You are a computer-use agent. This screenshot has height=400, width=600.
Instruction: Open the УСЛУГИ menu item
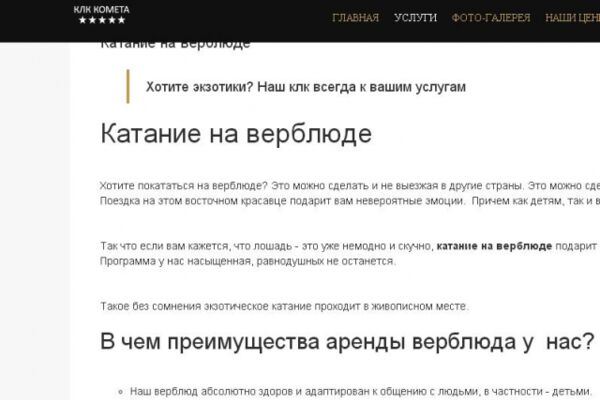pyautogui.click(x=415, y=18)
